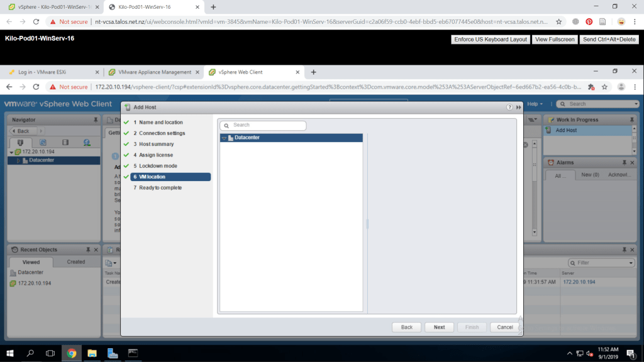Screen dimensions: 644x362
Task: Switch to the Created tab in Recent Objects
Action: (x=76, y=262)
